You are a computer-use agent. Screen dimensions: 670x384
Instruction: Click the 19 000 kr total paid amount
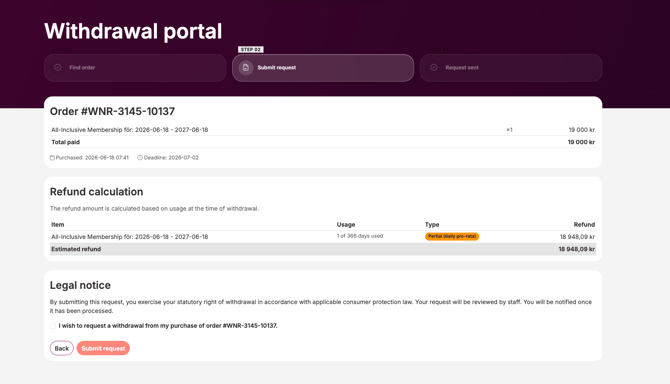(x=581, y=142)
